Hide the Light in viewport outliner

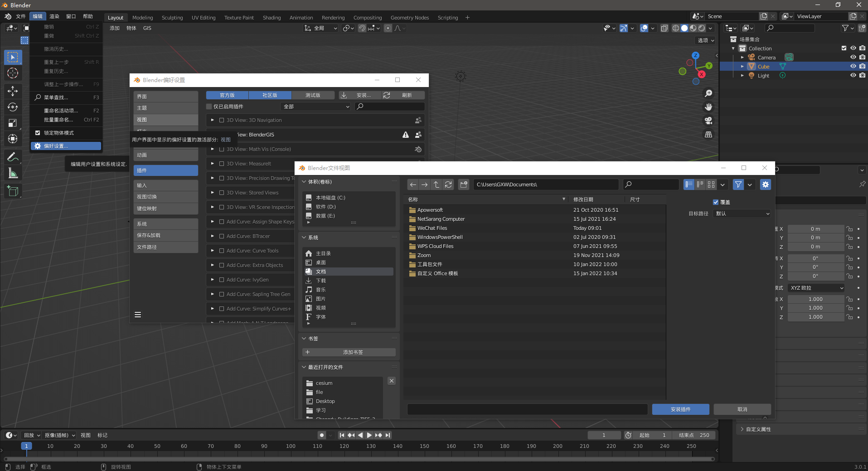coord(853,75)
